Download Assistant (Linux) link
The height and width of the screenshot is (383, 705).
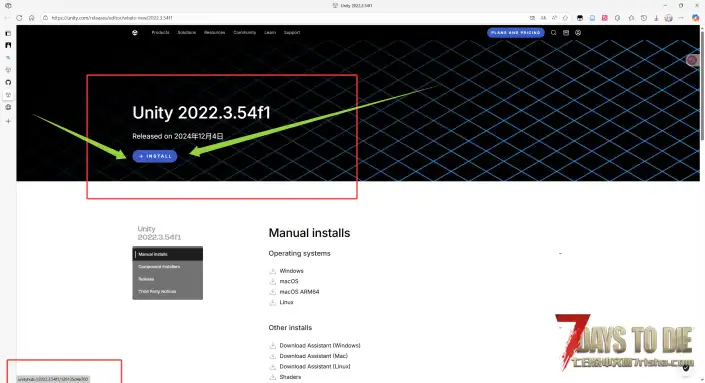tap(315, 366)
